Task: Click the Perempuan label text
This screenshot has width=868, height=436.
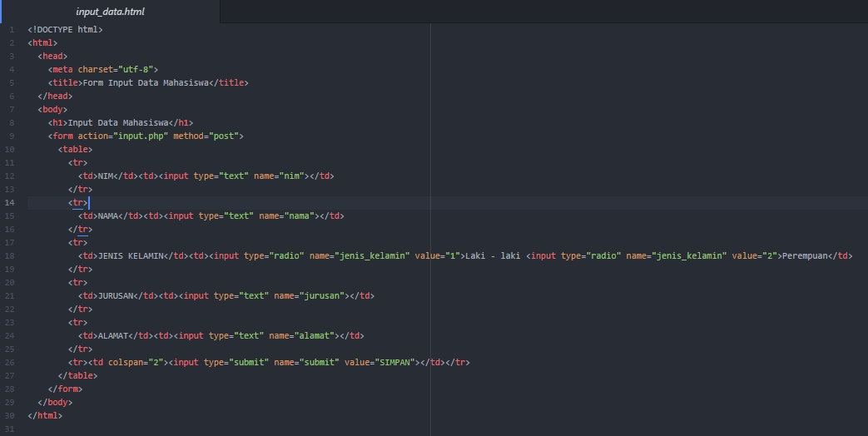Action: click(x=805, y=255)
